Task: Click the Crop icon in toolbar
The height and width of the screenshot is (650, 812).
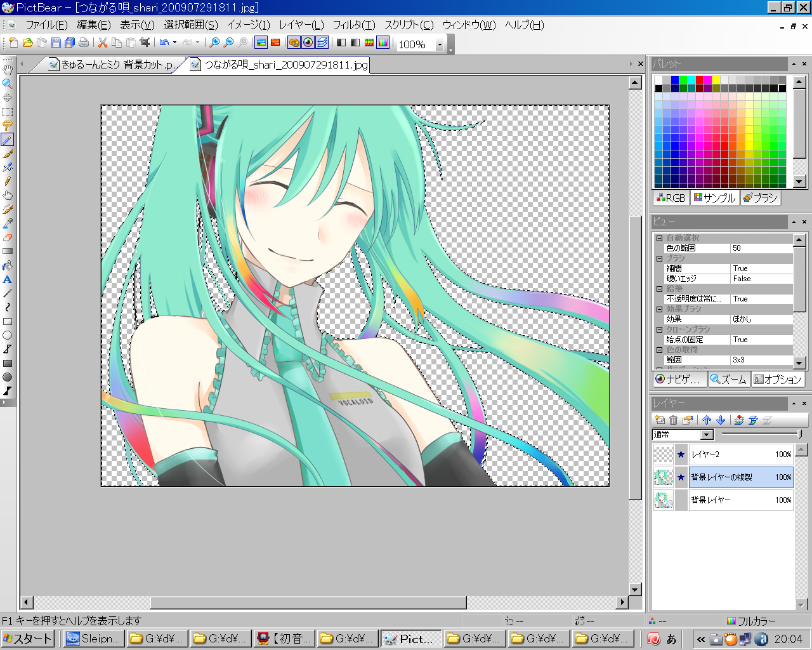Action: tap(145, 43)
